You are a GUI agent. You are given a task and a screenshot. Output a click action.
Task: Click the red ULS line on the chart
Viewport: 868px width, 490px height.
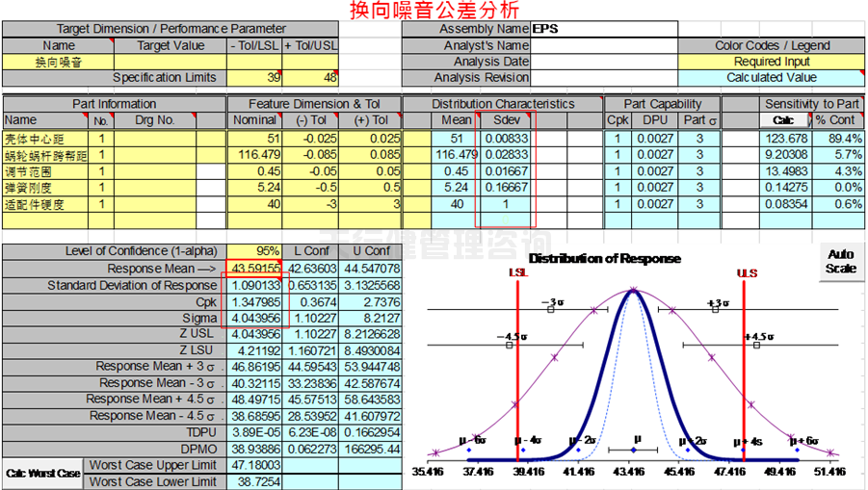click(745, 366)
